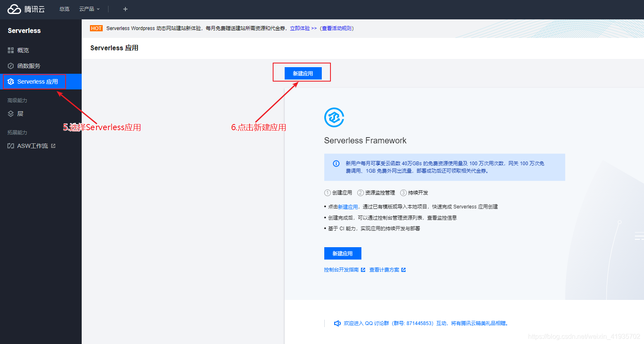Click the 层 layers icon
The width and height of the screenshot is (644, 344).
pyautogui.click(x=11, y=114)
